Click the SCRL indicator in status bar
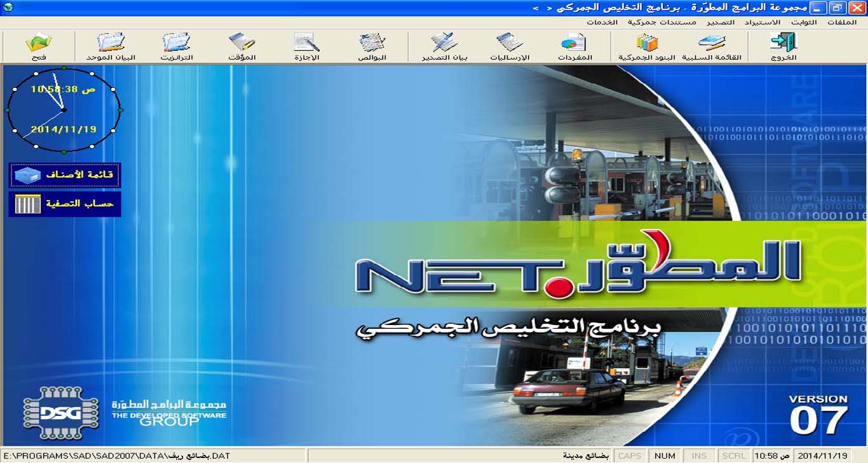 (x=734, y=456)
